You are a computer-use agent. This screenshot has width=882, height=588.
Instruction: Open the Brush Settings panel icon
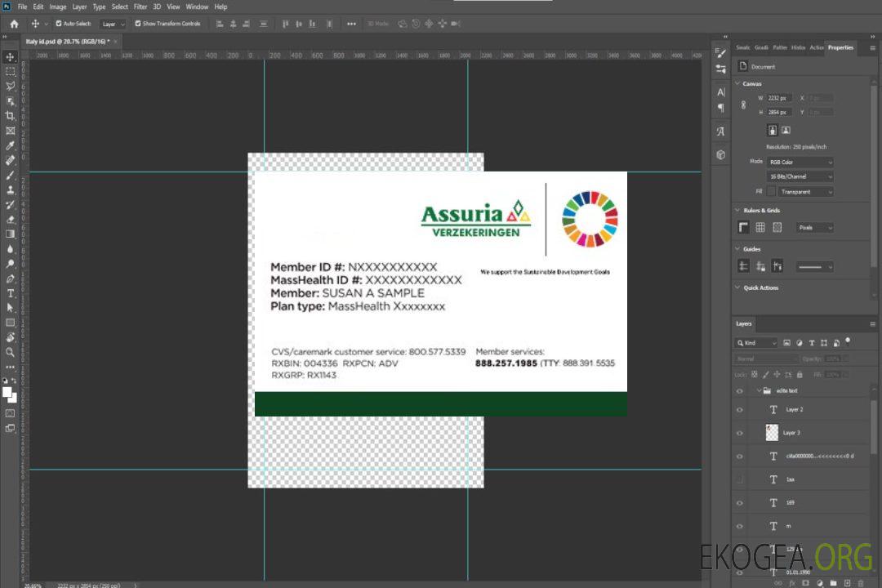(x=721, y=53)
